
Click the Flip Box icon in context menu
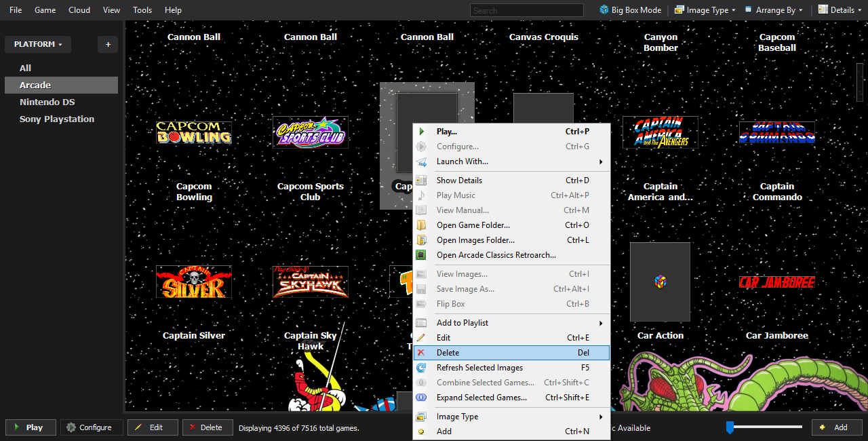[x=421, y=304]
